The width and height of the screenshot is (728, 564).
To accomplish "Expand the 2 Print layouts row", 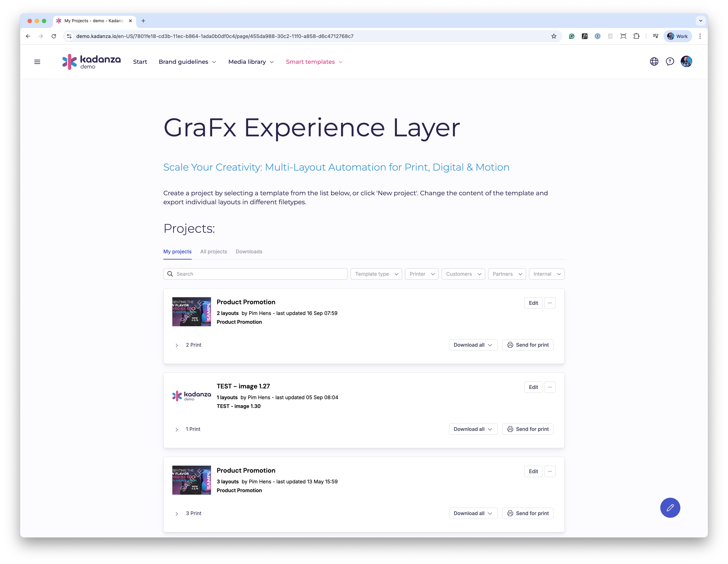I will [x=177, y=345].
